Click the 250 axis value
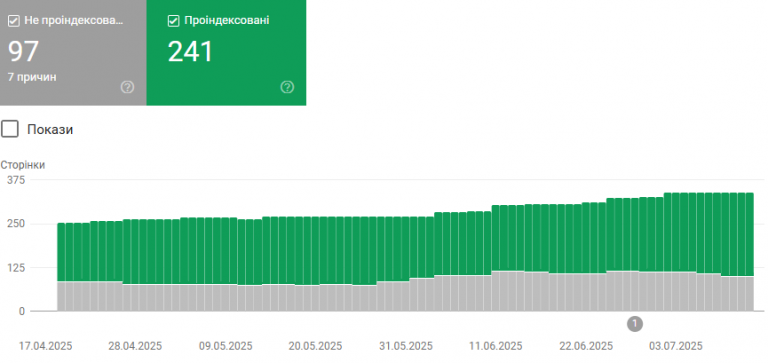 [x=16, y=224]
